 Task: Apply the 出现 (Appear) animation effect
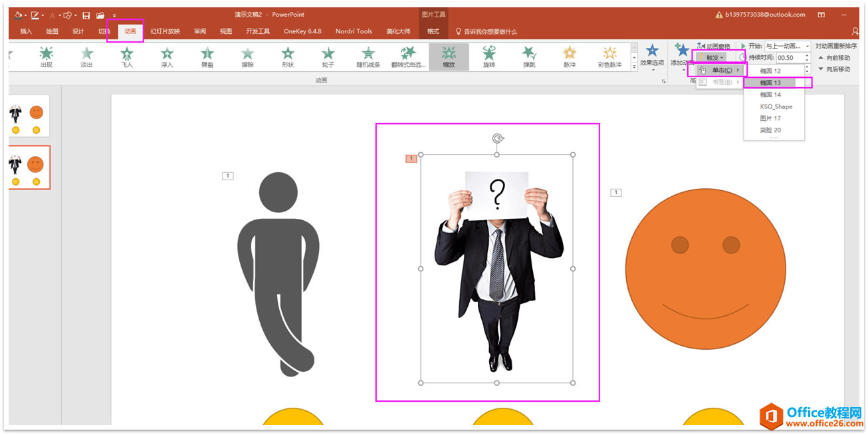point(47,57)
